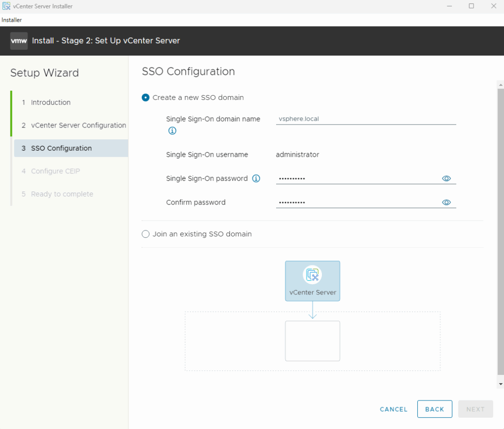The width and height of the screenshot is (504, 429).
Task: Click the 'SSO Configuration' page heading
Action: click(x=189, y=71)
